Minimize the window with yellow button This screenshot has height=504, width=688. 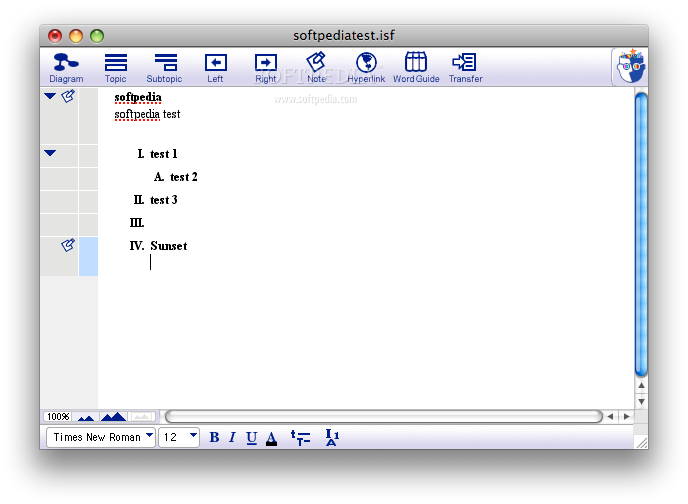coord(76,36)
